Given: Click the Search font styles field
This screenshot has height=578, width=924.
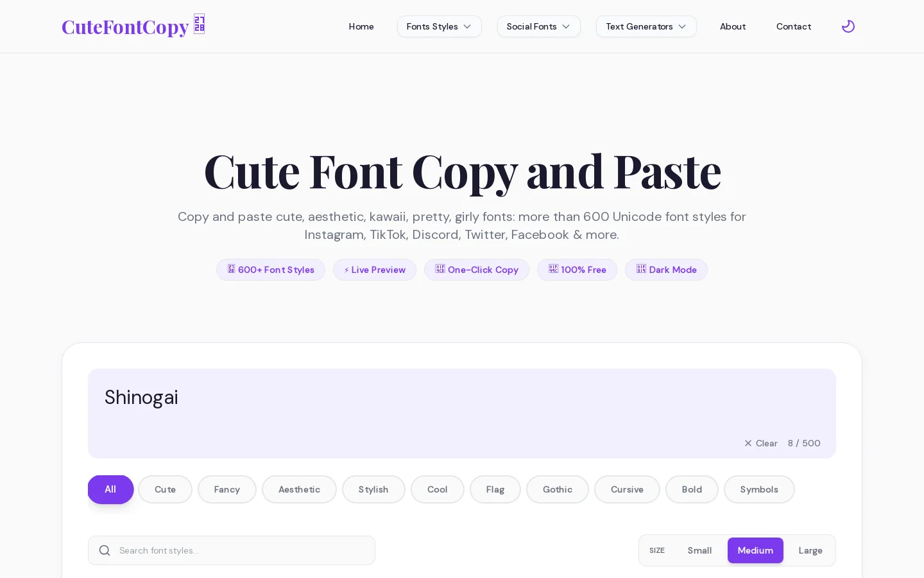Looking at the screenshot, I should (x=232, y=550).
